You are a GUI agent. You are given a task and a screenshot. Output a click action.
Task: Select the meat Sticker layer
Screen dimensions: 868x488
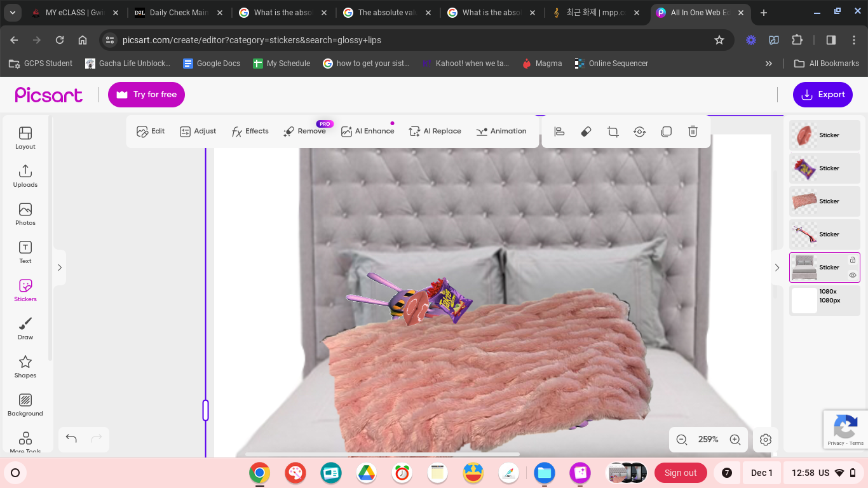point(825,135)
